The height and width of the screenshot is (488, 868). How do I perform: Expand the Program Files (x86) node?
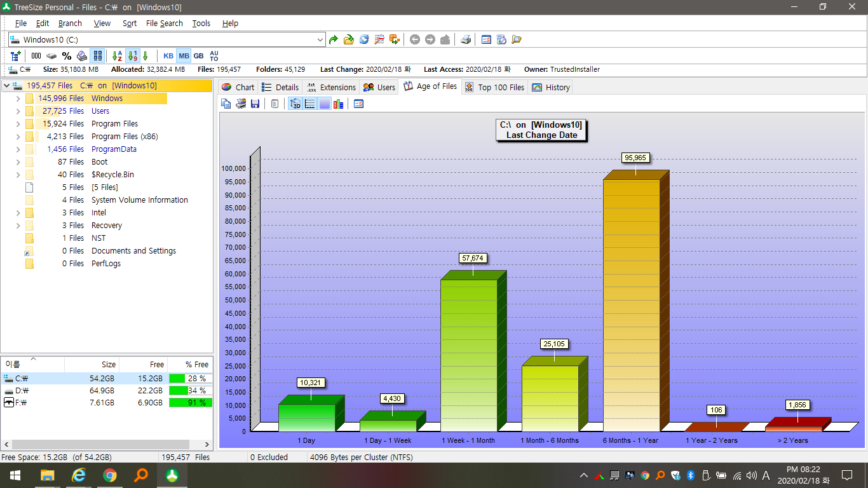(18, 137)
